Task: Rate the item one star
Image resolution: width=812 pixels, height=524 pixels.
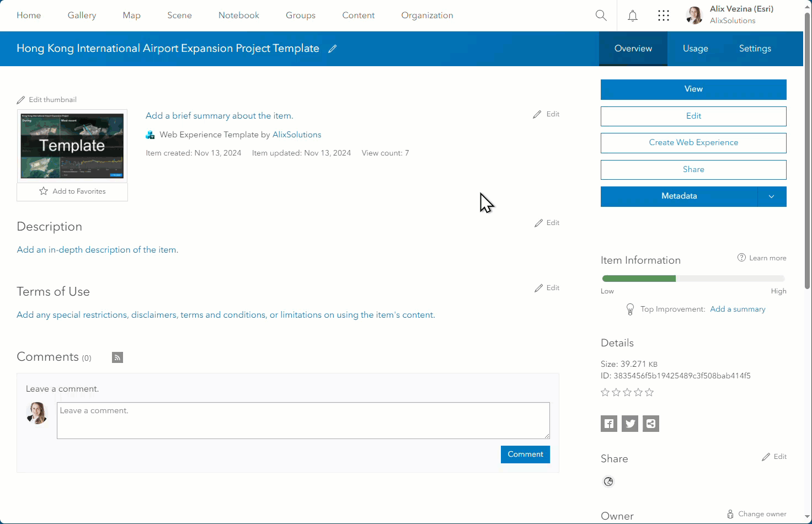Action: point(605,393)
